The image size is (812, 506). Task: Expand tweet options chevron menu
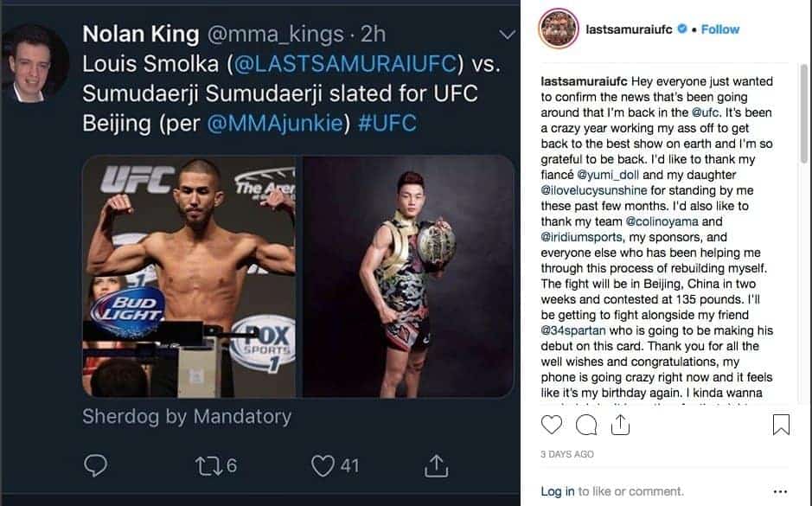point(508,35)
